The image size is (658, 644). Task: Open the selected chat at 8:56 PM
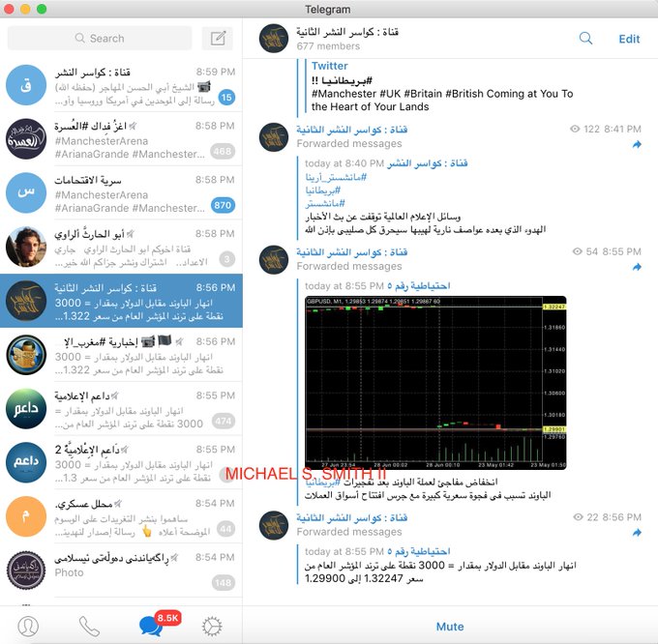coord(121,301)
